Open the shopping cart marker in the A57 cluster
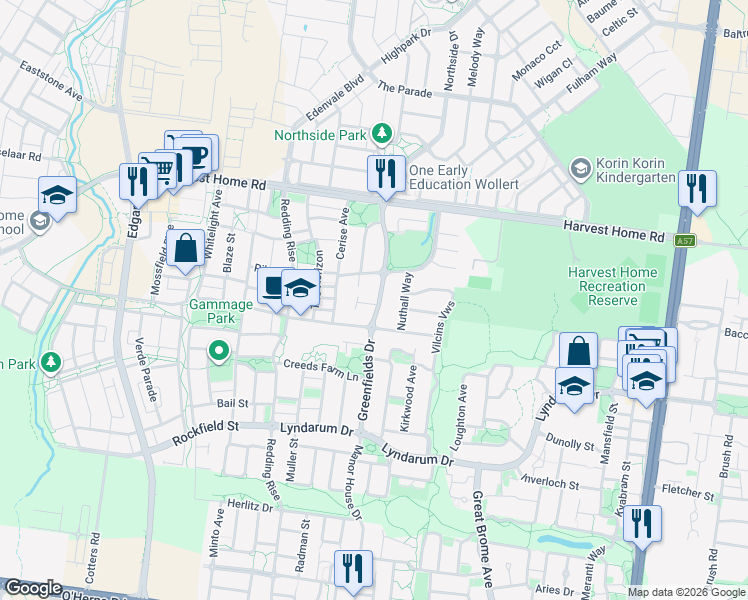This screenshot has height=600, width=748. tap(645, 336)
